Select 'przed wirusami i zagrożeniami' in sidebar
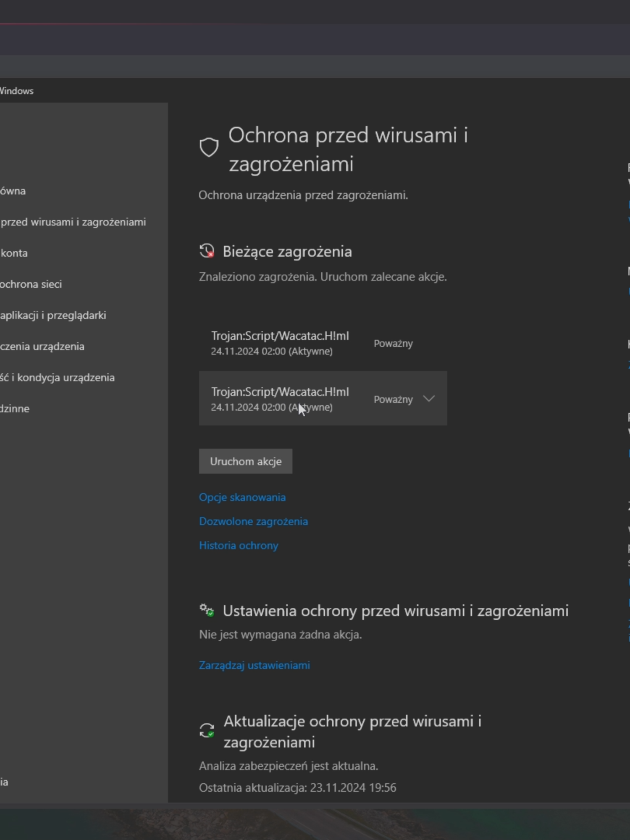The width and height of the screenshot is (630, 840). point(73,222)
